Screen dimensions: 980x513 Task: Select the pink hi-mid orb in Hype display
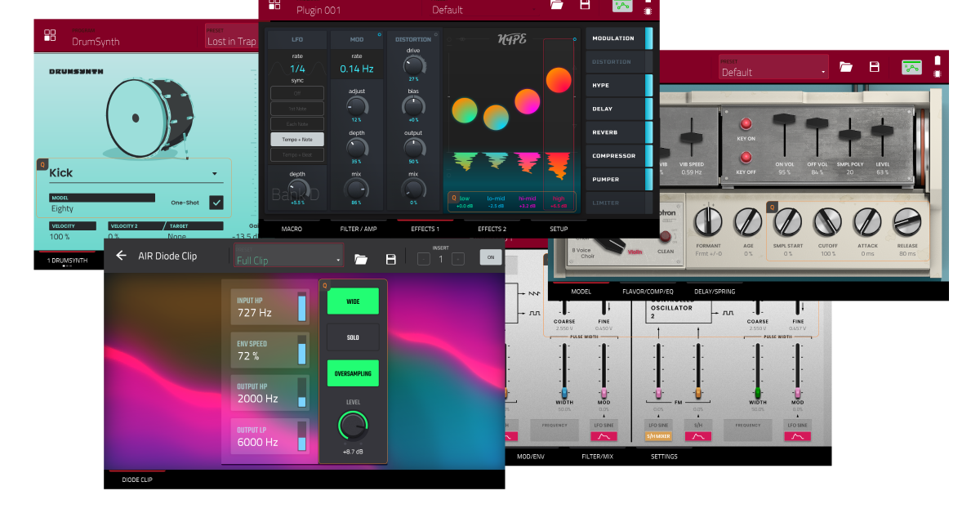(528, 101)
